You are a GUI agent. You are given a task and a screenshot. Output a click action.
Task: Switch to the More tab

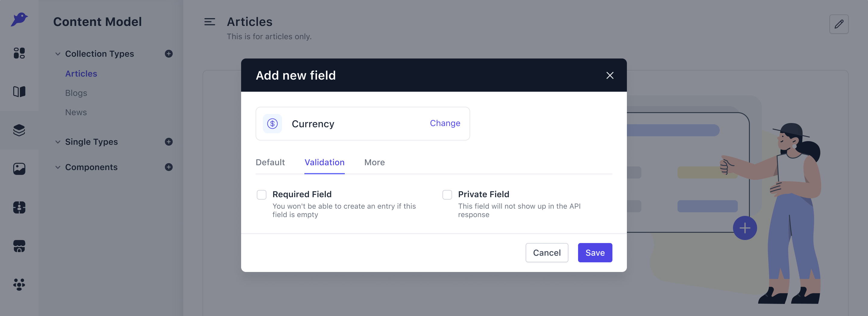[x=374, y=162]
